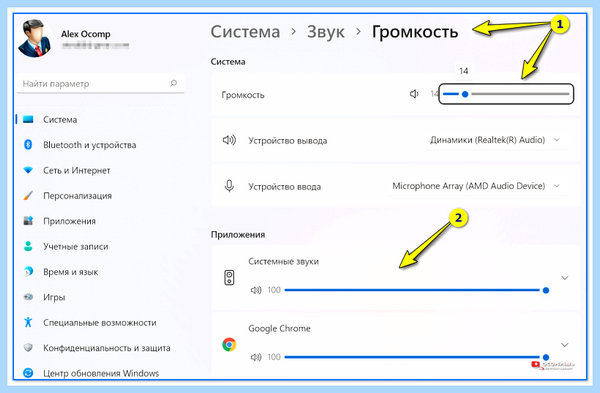Click the Устройство вывода speaker icon

click(229, 140)
